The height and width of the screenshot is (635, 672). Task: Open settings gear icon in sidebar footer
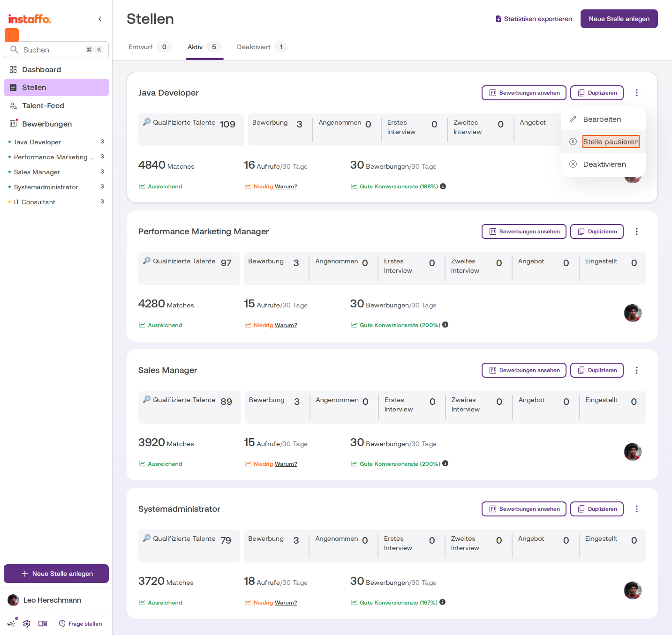pos(27,624)
